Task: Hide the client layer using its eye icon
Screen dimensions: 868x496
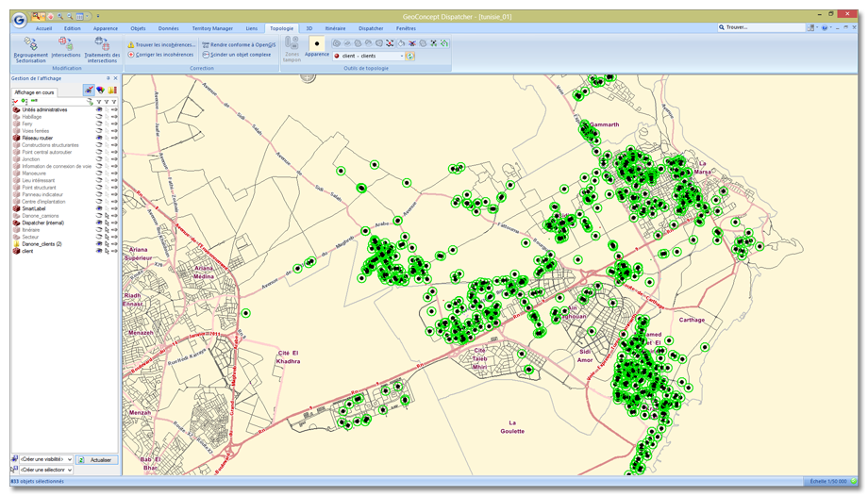Action: pos(99,252)
